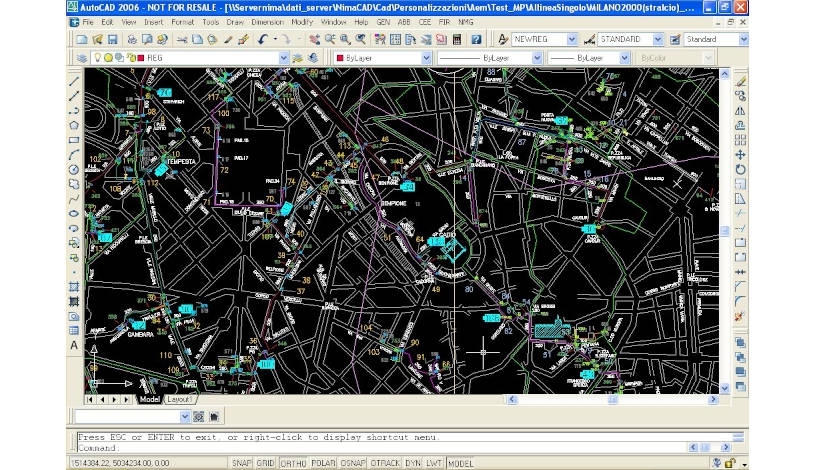Click the MODEL button in status bar
This screenshot has width=815, height=470.
pos(461,464)
